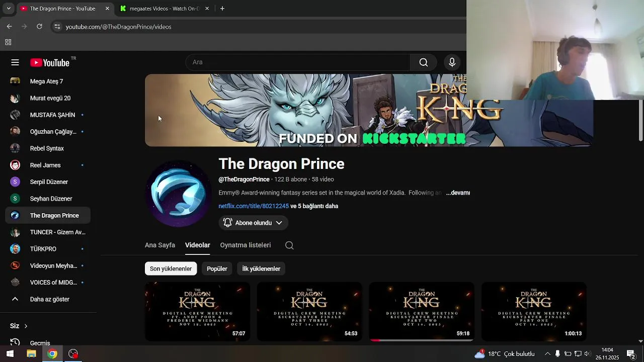Open the volume control in tray
The height and width of the screenshot is (362, 644).
(587, 354)
